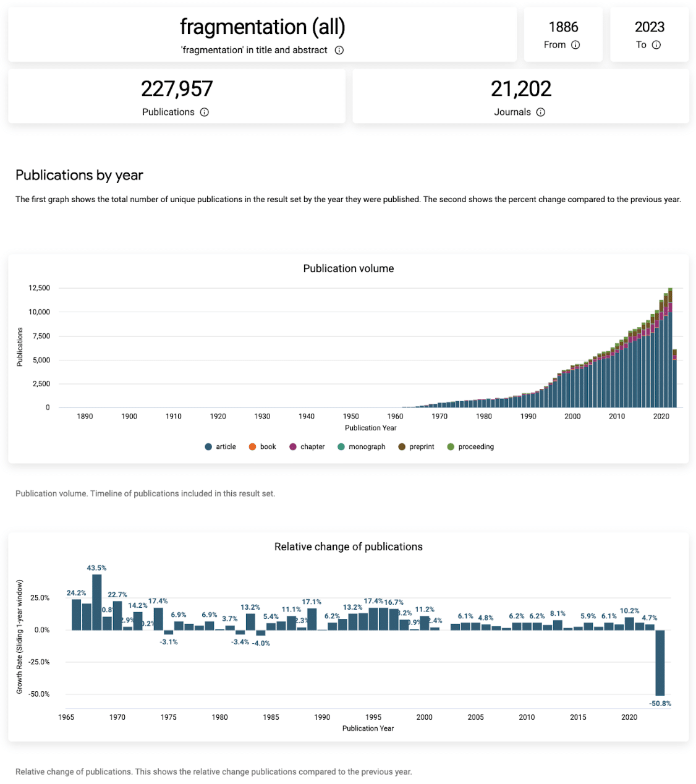
Task: Select the fragmentation (all) title card
Action: click(x=261, y=27)
